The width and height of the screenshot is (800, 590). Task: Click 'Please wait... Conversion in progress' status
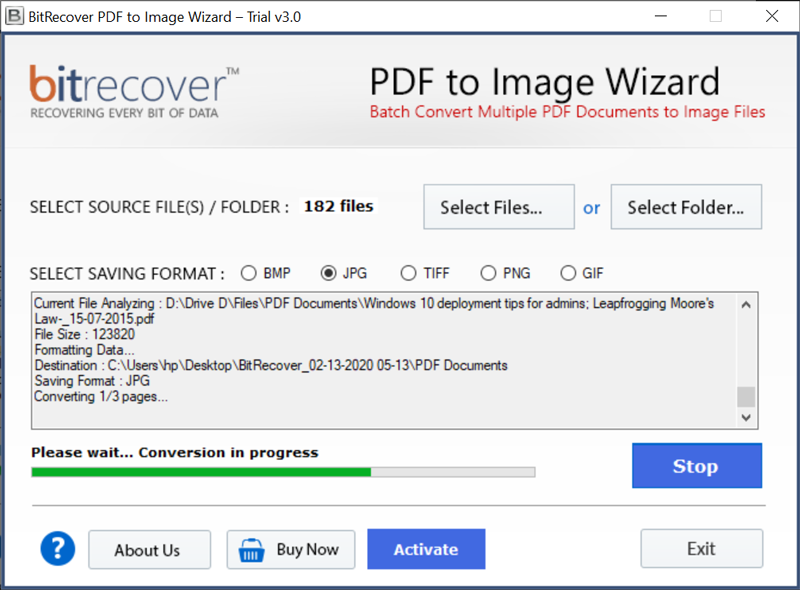point(174,453)
